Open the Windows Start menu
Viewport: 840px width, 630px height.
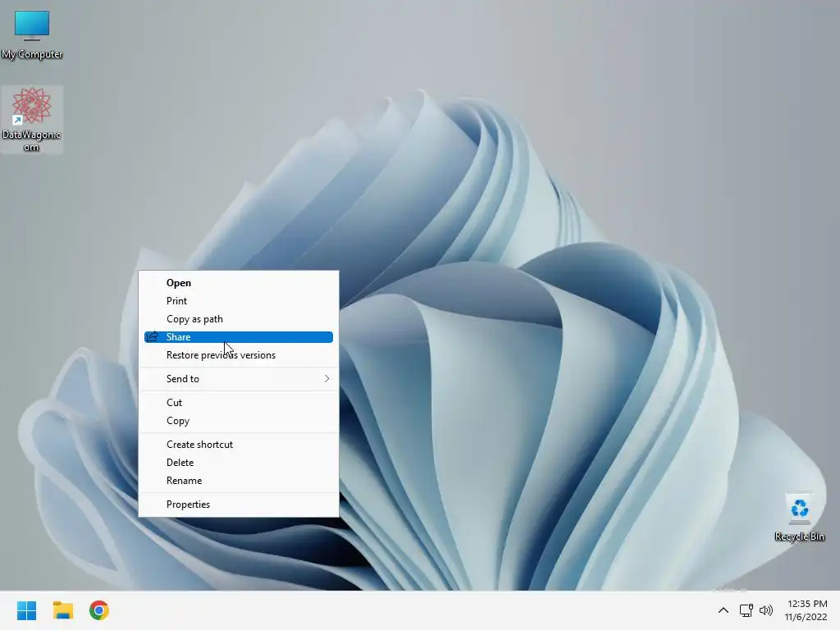pyautogui.click(x=27, y=610)
